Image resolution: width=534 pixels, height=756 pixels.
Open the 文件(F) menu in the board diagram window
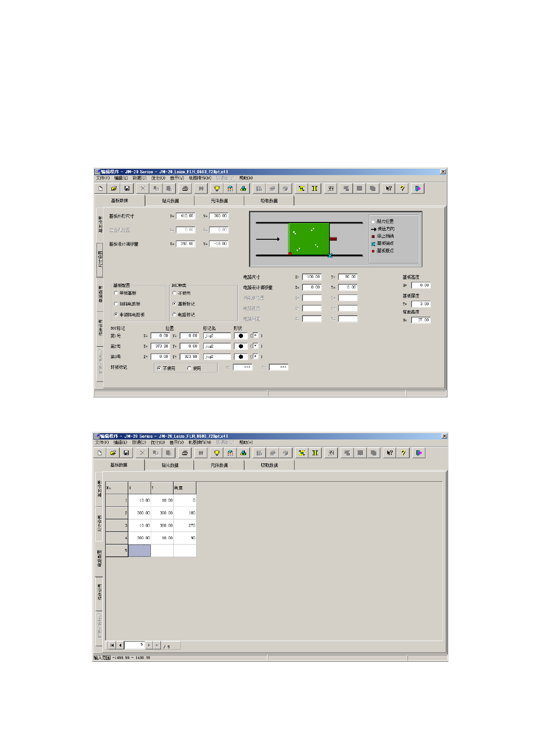(102, 178)
